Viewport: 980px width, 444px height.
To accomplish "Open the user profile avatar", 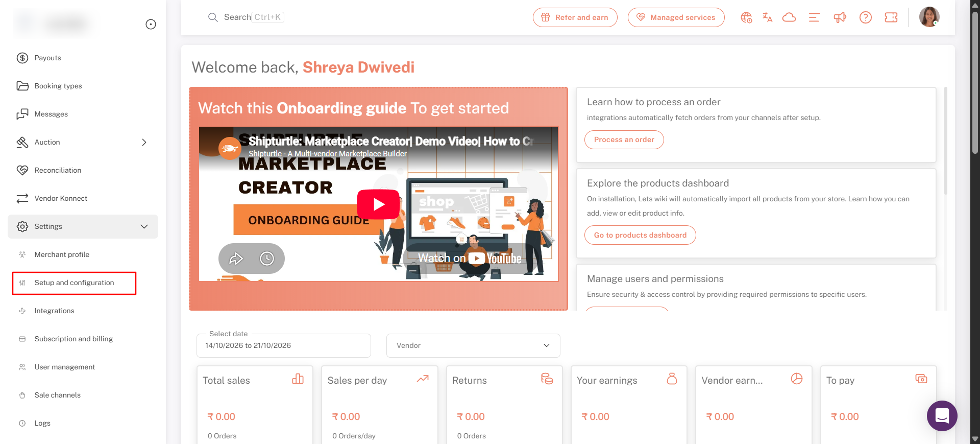I will [929, 17].
